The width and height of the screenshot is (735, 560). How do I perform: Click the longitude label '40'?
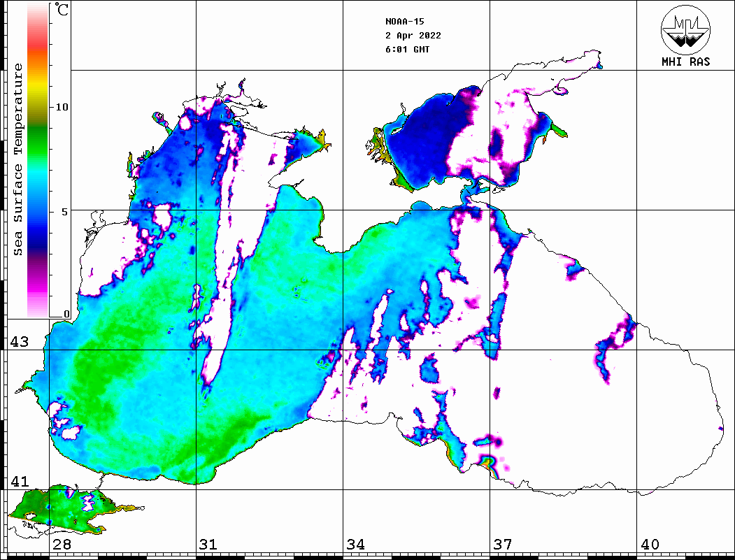(650, 545)
